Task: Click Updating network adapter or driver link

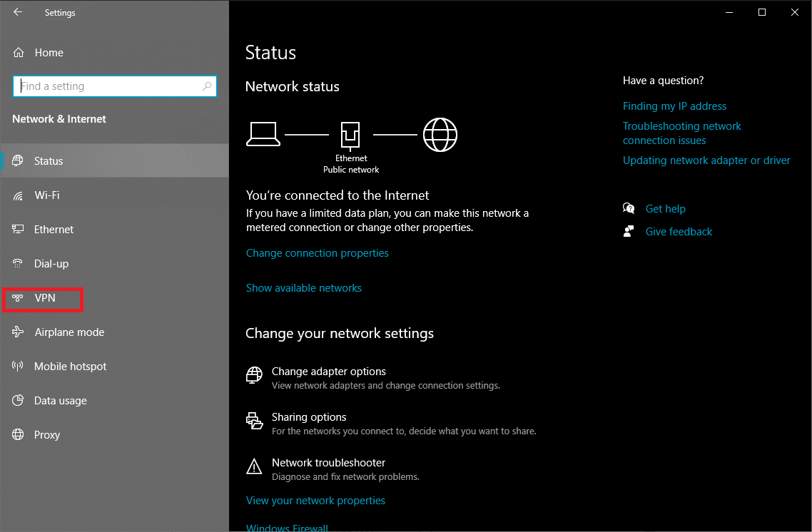Action: 706,160
